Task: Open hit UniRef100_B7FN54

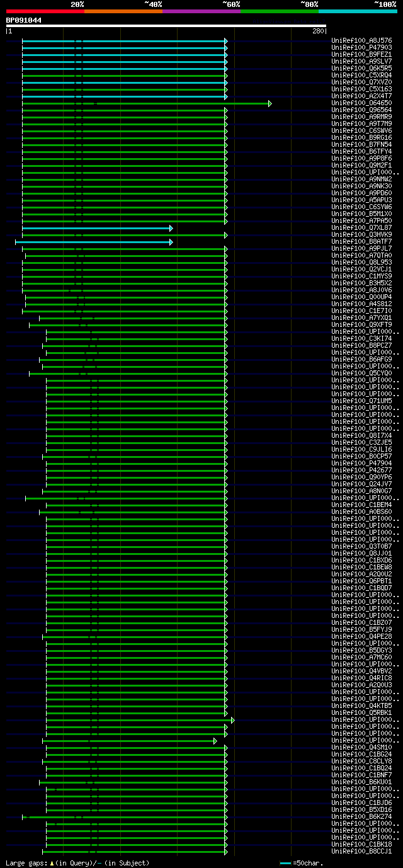Action: [x=361, y=145]
